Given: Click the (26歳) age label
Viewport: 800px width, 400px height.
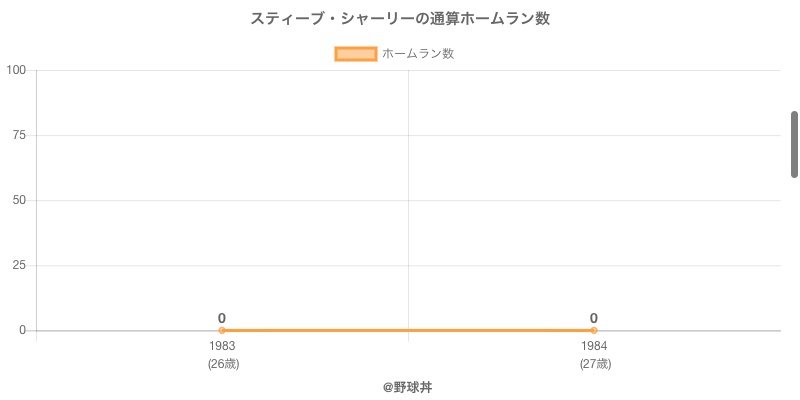Looking at the screenshot, I should (x=223, y=364).
